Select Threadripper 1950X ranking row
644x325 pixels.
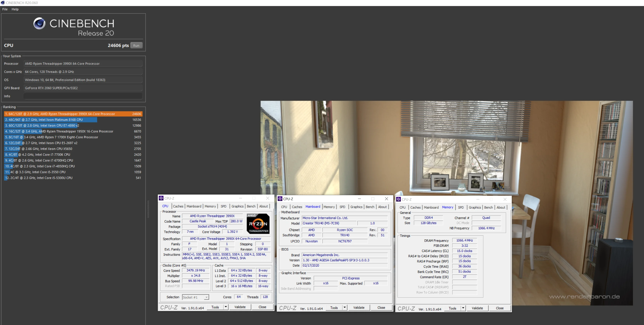click(73, 131)
